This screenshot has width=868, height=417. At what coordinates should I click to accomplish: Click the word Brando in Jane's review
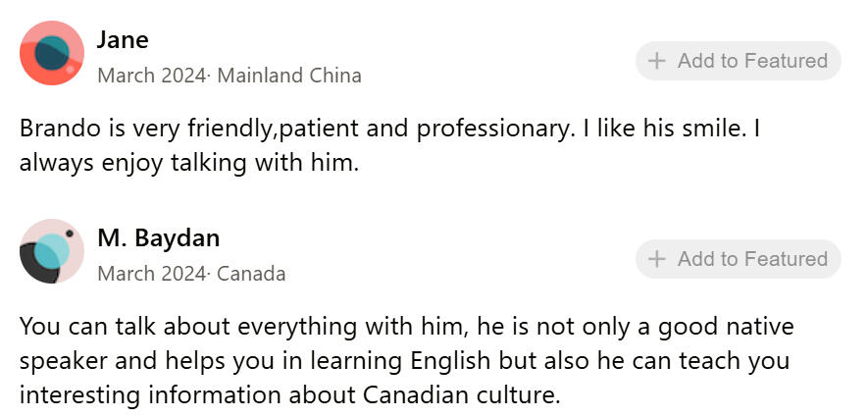(55, 129)
